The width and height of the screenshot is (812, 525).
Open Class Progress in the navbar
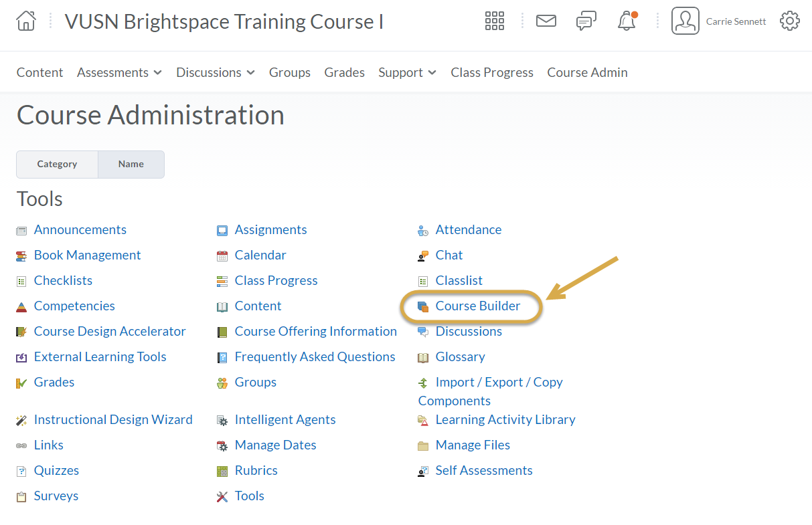pos(492,72)
